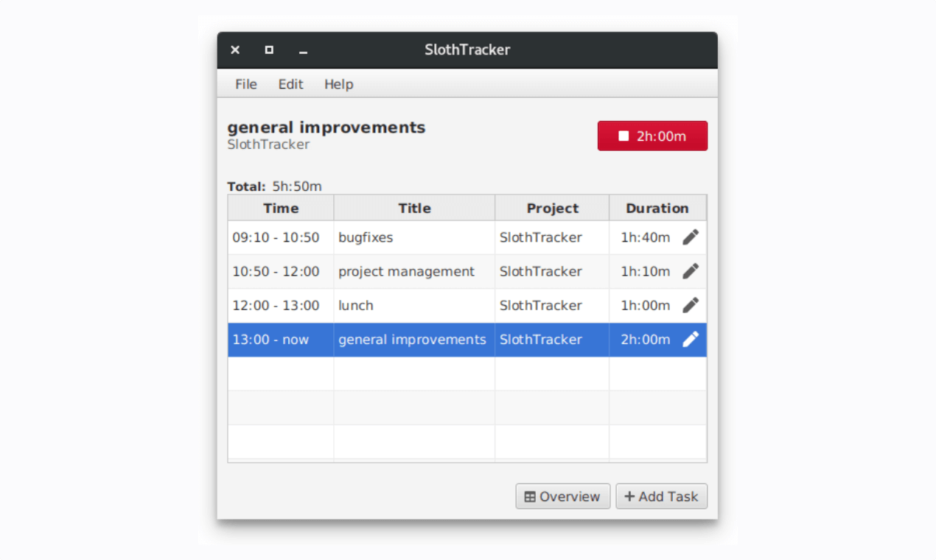936x560 pixels.
Task: Click the 1h:10m duration value
Action: tap(646, 271)
